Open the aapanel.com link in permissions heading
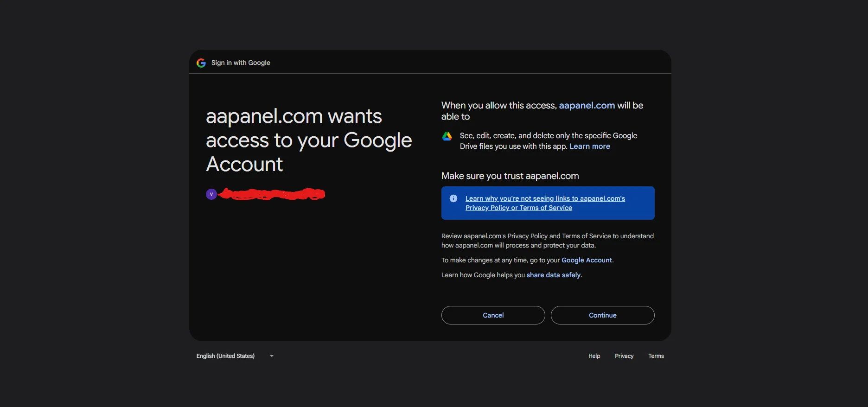This screenshot has width=868, height=407. 587,106
